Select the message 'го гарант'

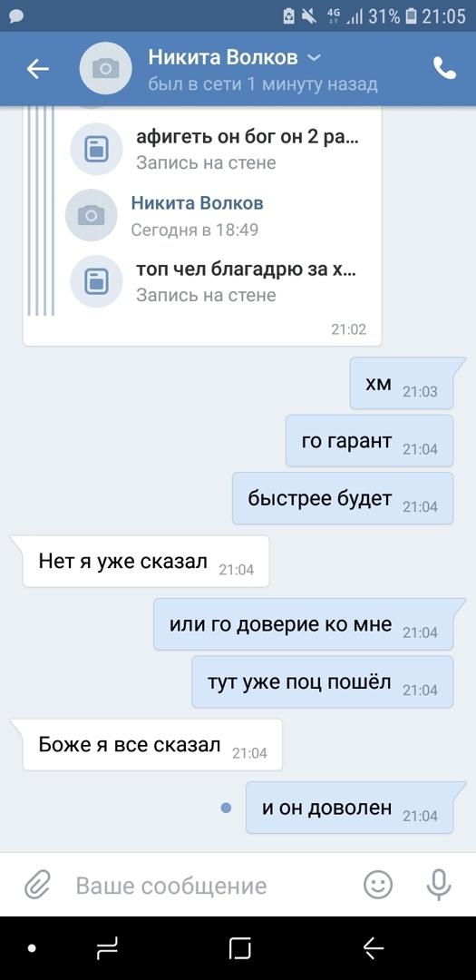pos(369,441)
